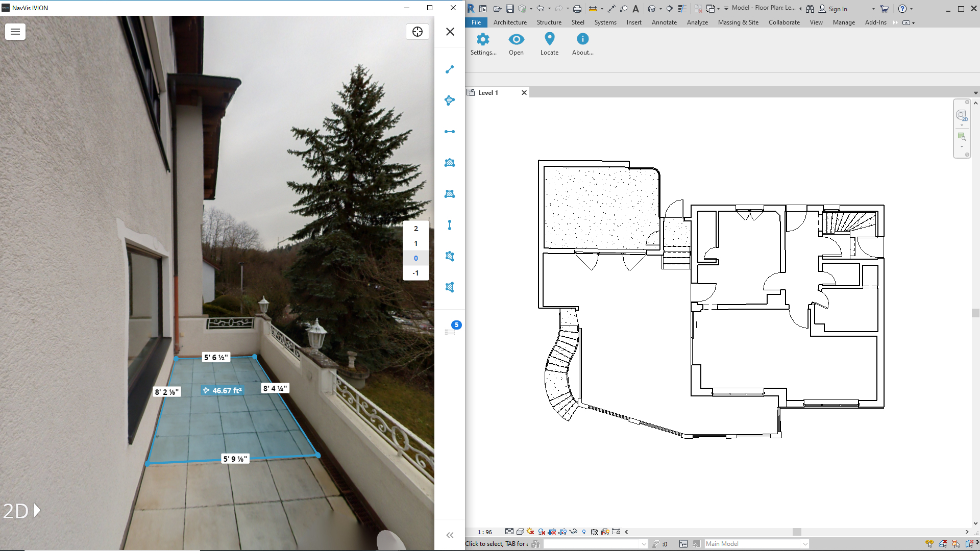The width and height of the screenshot is (980, 551).
Task: Click the 1:96 view scale
Action: 484,532
